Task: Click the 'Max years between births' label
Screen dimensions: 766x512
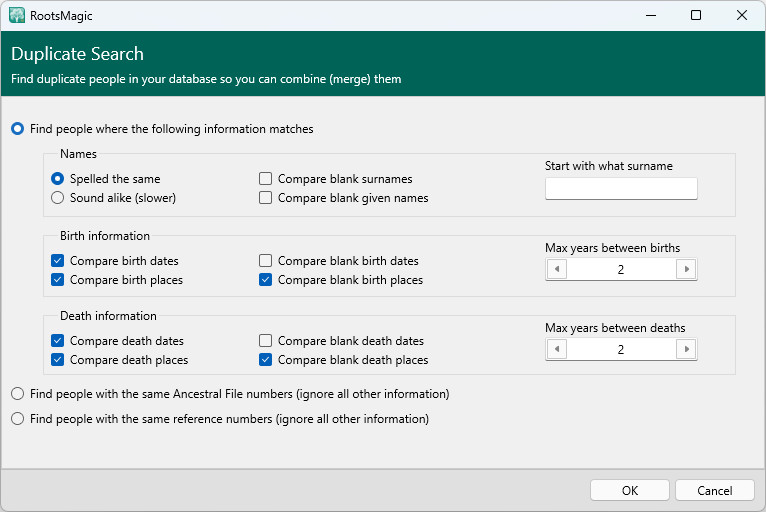Action: tap(613, 248)
